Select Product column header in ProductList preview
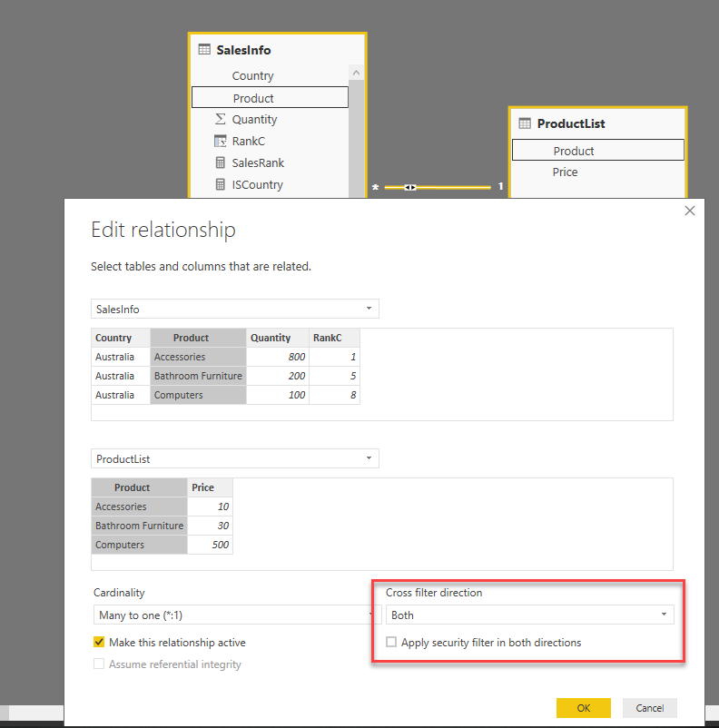 139,487
